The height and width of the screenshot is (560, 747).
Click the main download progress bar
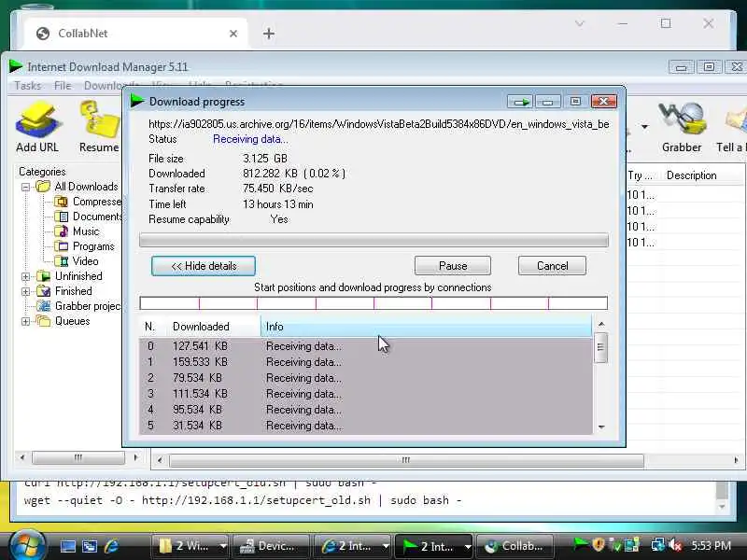pyautogui.click(x=373, y=240)
